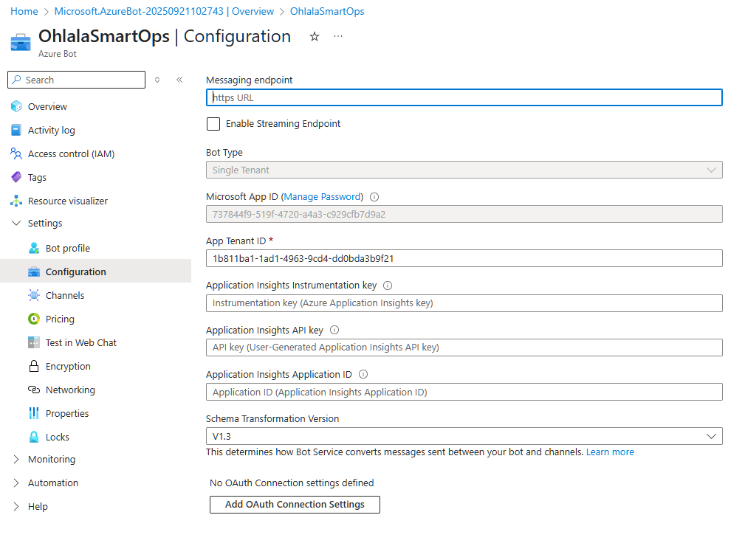Click the Pricing icon in sidebar

[34, 319]
